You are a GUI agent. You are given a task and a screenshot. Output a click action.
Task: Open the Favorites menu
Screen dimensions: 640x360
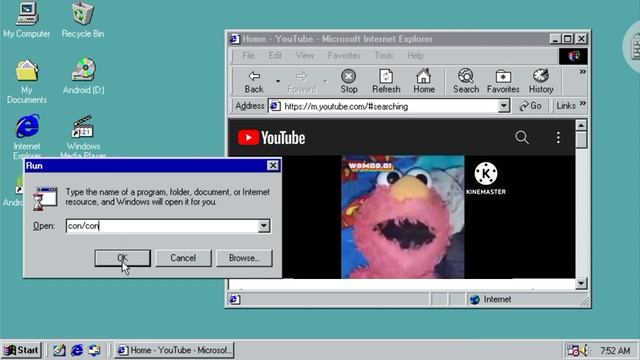[344, 55]
